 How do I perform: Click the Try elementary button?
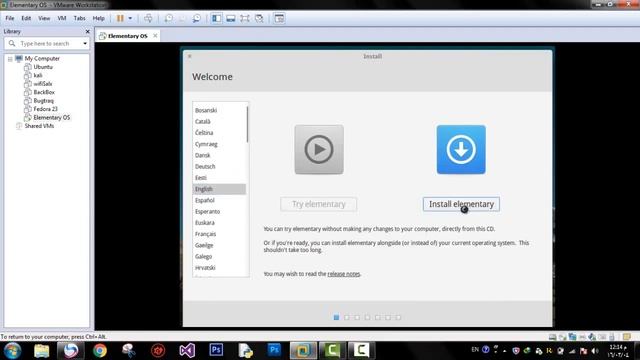coord(319,204)
